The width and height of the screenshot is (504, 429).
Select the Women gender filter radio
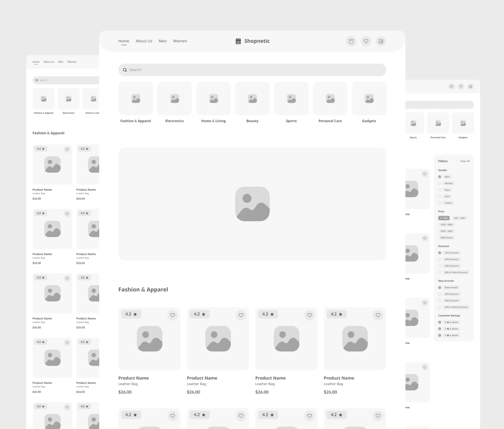click(440, 184)
